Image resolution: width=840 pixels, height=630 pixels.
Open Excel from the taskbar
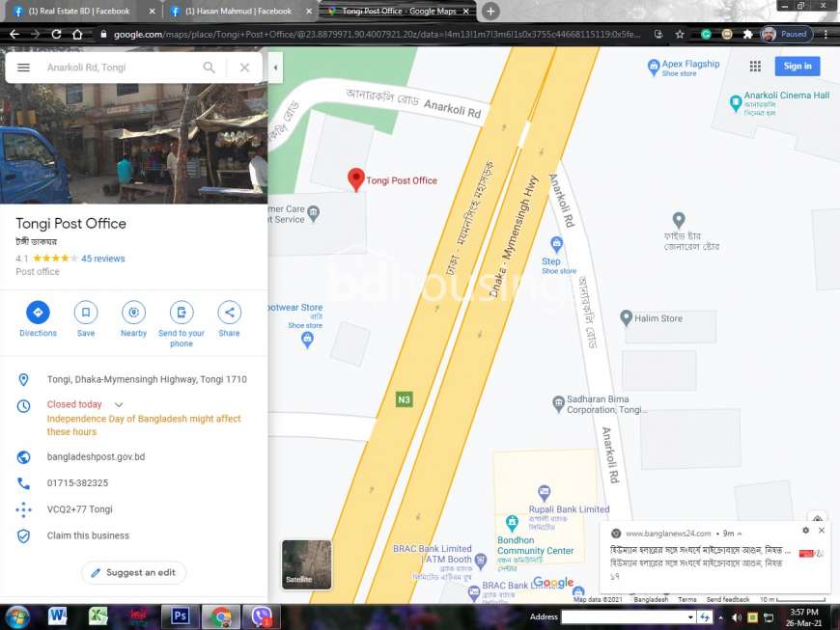98,617
